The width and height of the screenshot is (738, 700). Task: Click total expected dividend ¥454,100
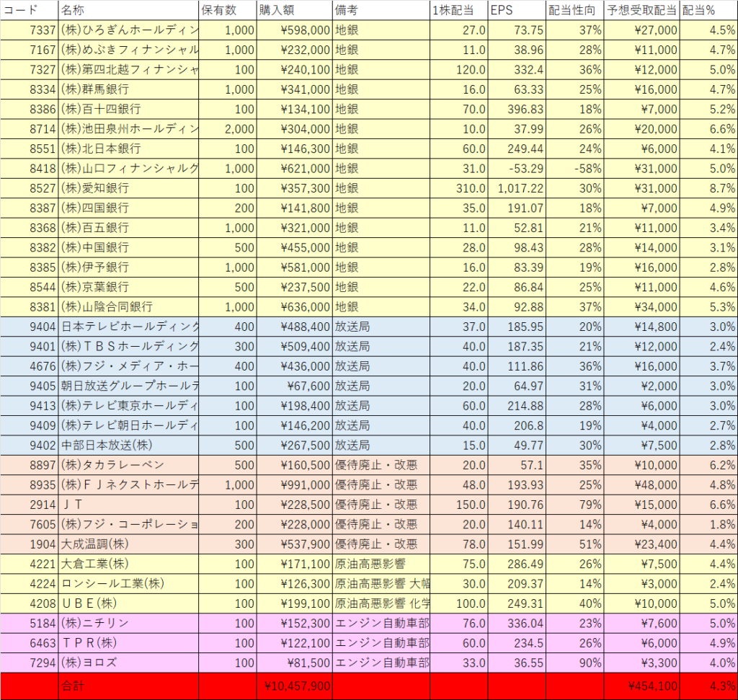pyautogui.click(x=653, y=686)
